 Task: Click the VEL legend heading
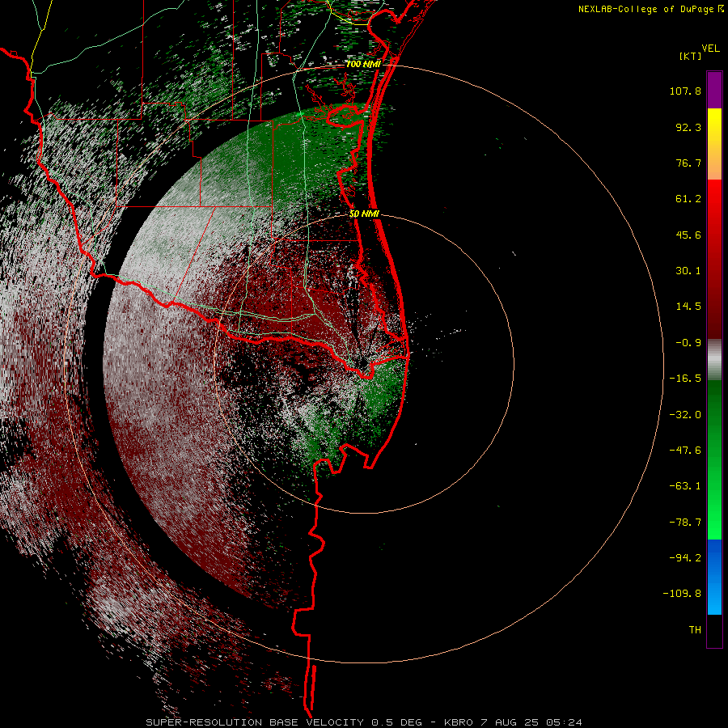(x=710, y=49)
